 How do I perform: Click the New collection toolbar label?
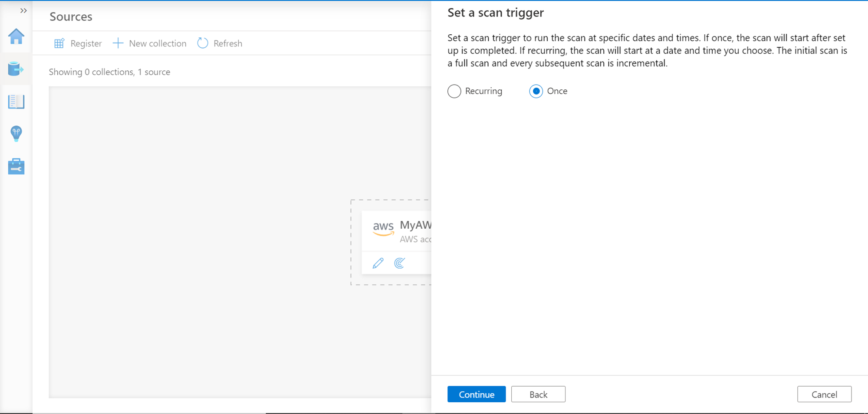(x=158, y=43)
